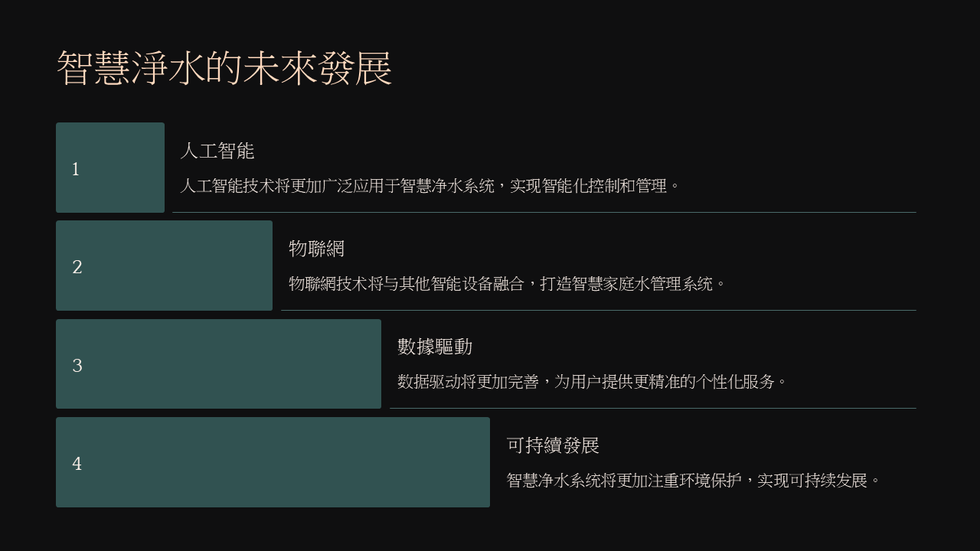Select the 人工智能 description paragraph

430,186
